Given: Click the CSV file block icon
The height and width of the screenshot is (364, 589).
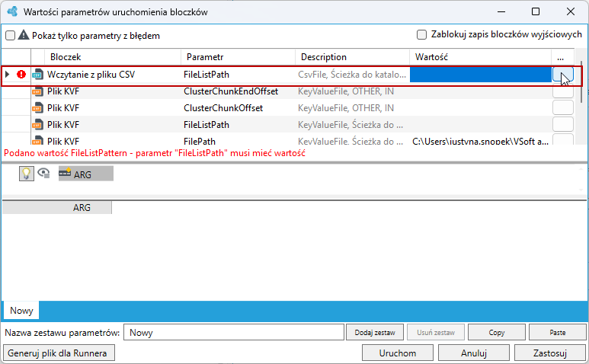Looking at the screenshot, I should pos(37,75).
